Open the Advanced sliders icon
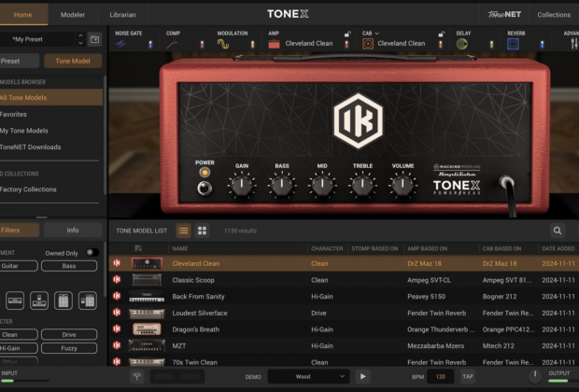The image size is (579, 392). (574, 44)
